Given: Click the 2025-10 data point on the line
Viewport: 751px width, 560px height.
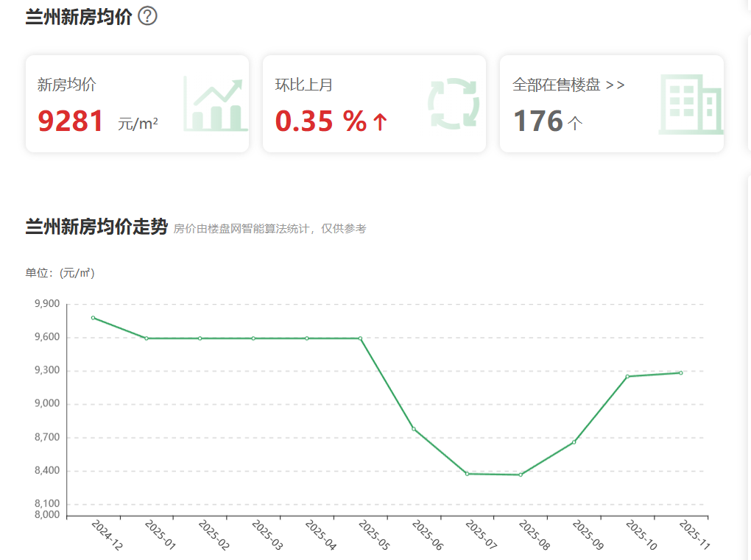Looking at the screenshot, I should (x=627, y=377).
